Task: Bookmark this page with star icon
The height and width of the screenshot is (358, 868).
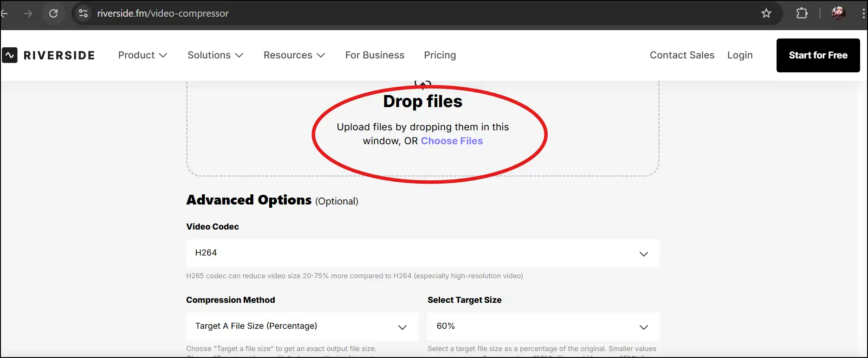Action: click(766, 13)
